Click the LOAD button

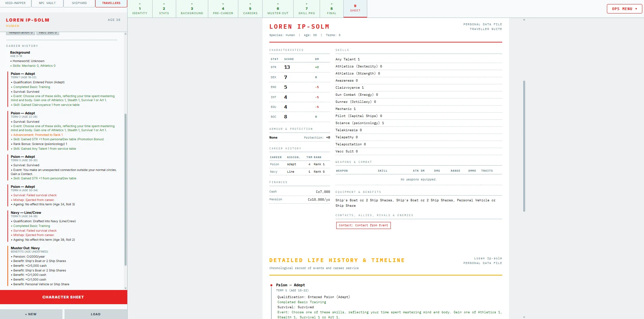[x=96, y=314]
